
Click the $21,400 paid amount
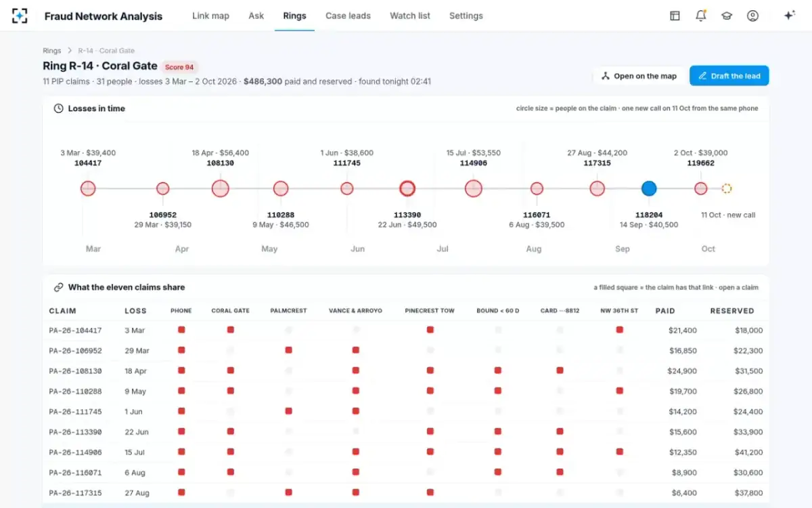click(682, 331)
